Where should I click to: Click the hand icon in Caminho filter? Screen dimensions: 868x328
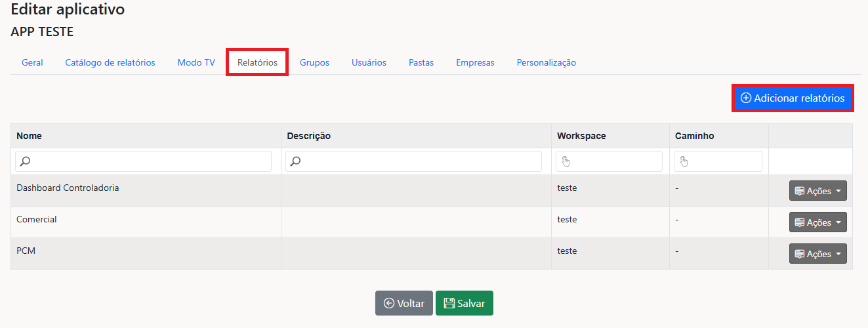coord(684,161)
